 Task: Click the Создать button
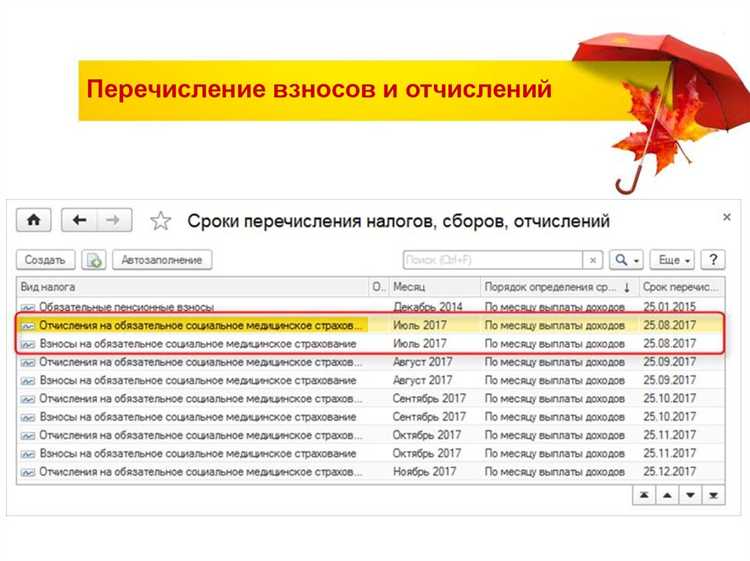(45, 260)
